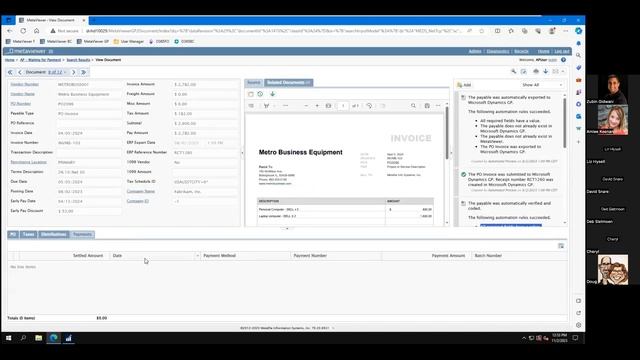Click the PDF viewer zoom in plus
The image size is (640, 360).
pyautogui.click(x=317, y=106)
